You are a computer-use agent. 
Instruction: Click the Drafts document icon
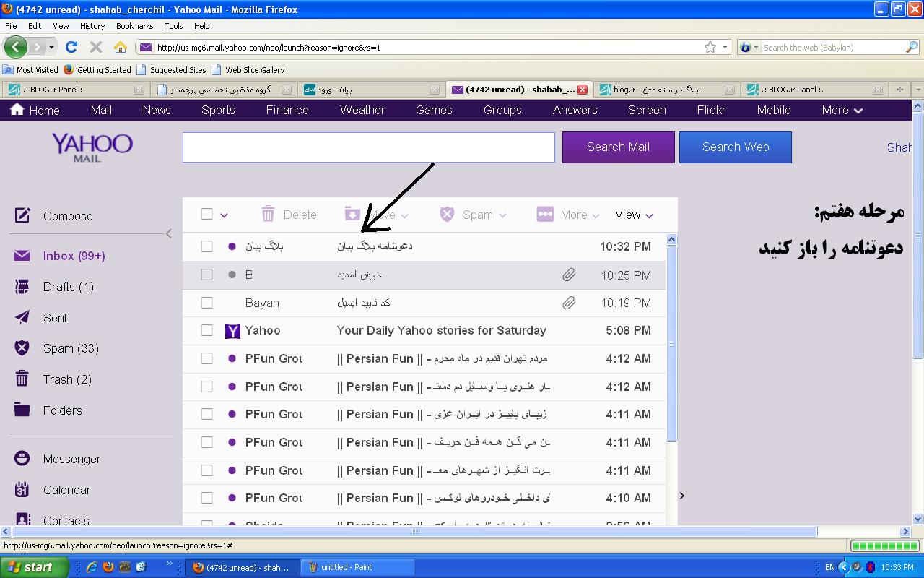pyautogui.click(x=22, y=287)
